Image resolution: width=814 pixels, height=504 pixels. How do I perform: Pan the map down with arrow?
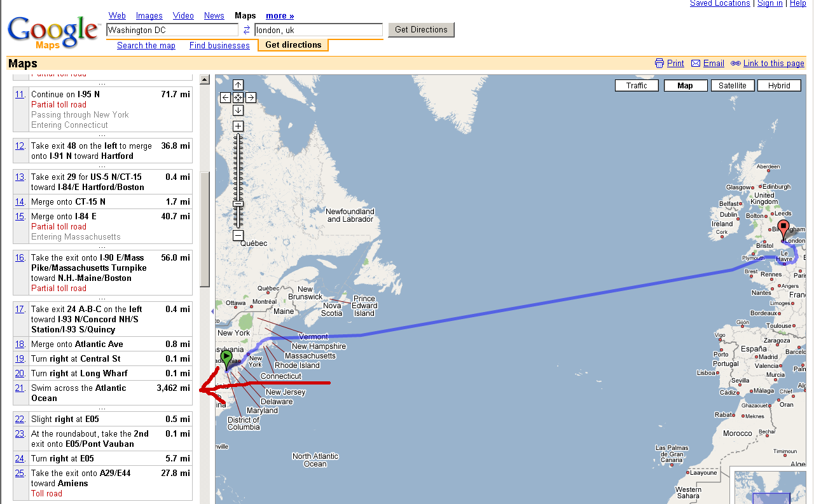pos(238,110)
